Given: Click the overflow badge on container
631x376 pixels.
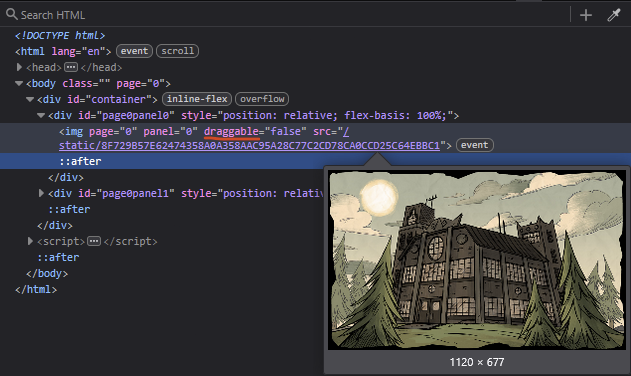Looking at the screenshot, I should [x=262, y=99].
